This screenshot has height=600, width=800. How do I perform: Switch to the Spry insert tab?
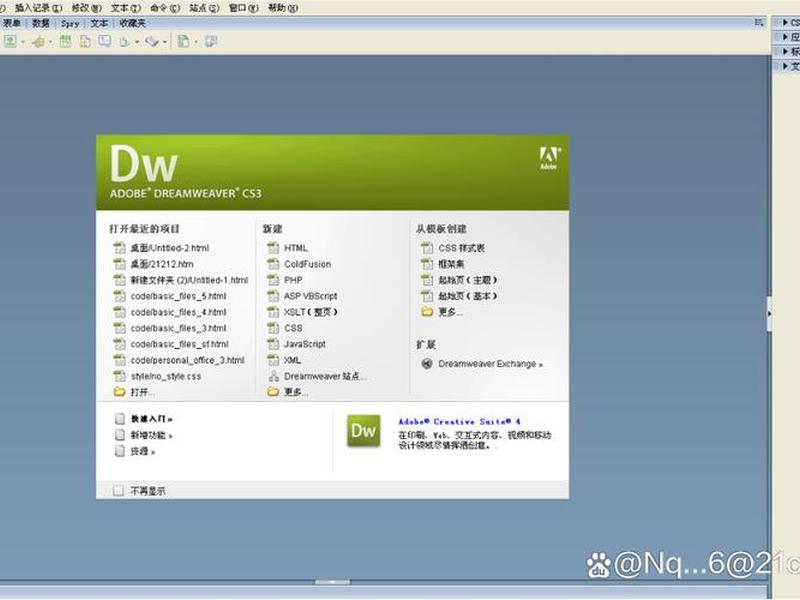pos(70,23)
